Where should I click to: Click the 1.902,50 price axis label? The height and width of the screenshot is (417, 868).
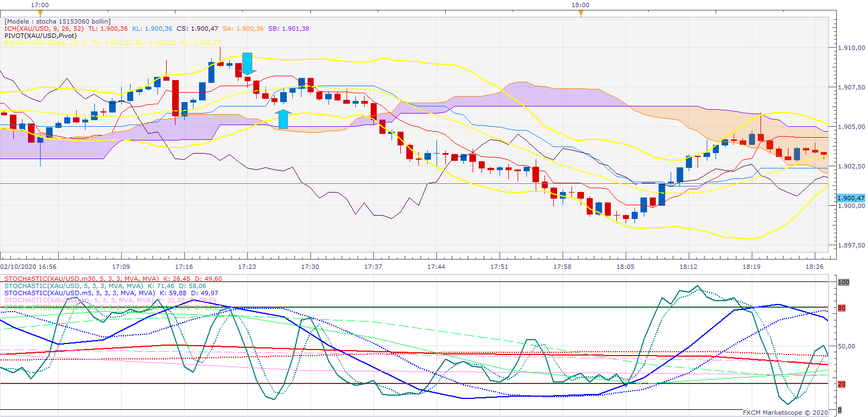click(x=852, y=166)
